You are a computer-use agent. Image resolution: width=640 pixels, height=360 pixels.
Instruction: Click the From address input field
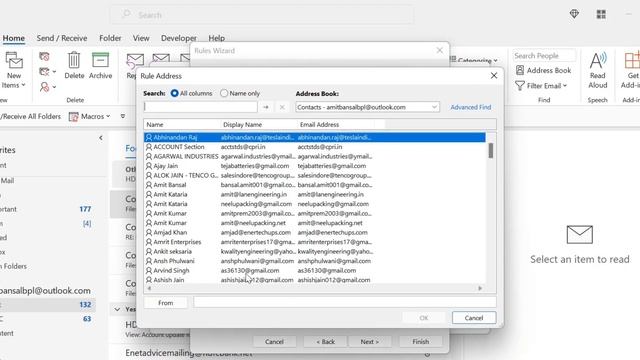coord(345,302)
